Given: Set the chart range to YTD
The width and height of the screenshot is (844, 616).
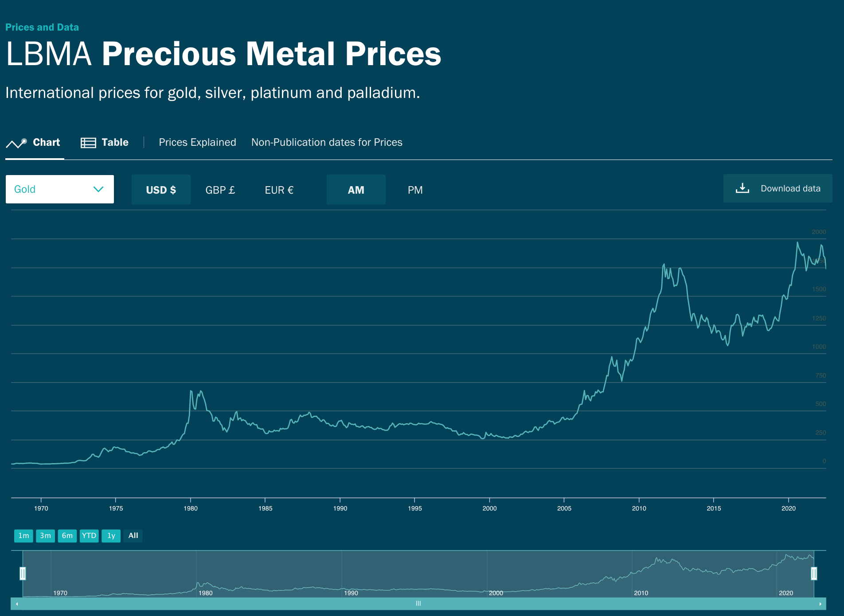Looking at the screenshot, I should pyautogui.click(x=89, y=535).
